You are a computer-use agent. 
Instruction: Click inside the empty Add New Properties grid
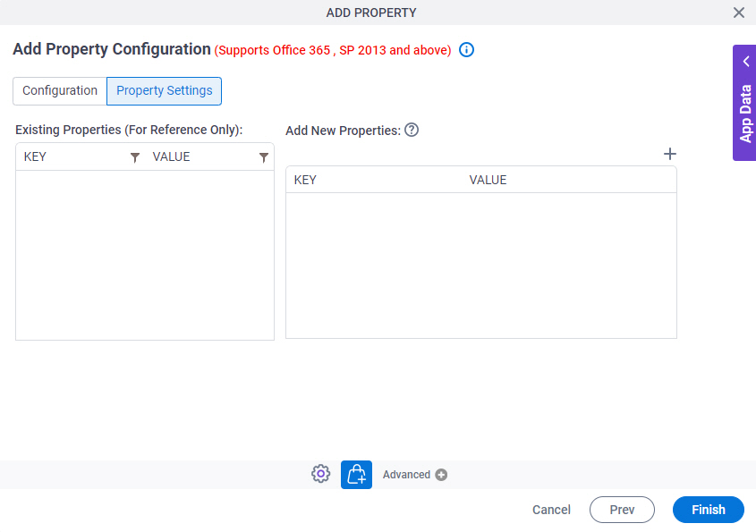tap(480, 259)
